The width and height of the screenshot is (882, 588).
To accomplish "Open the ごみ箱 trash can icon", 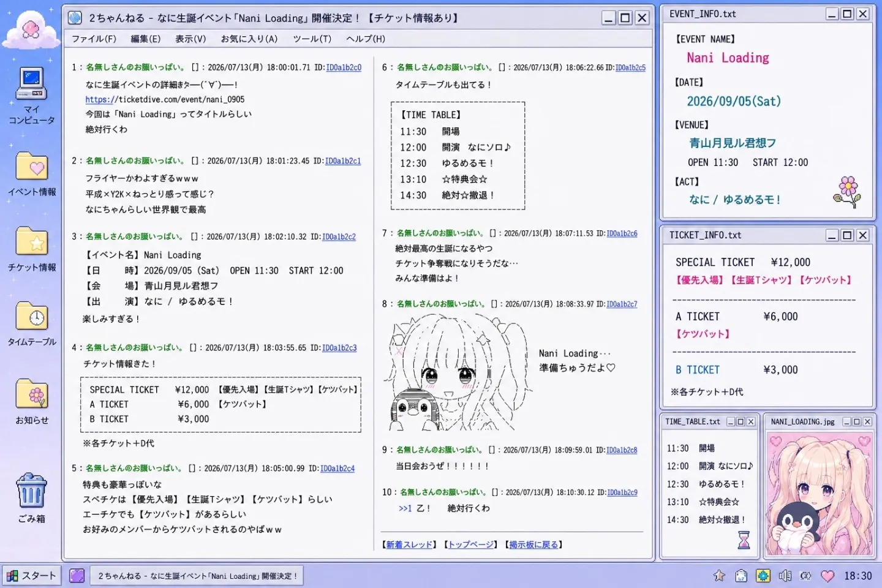I will pyautogui.click(x=31, y=497).
